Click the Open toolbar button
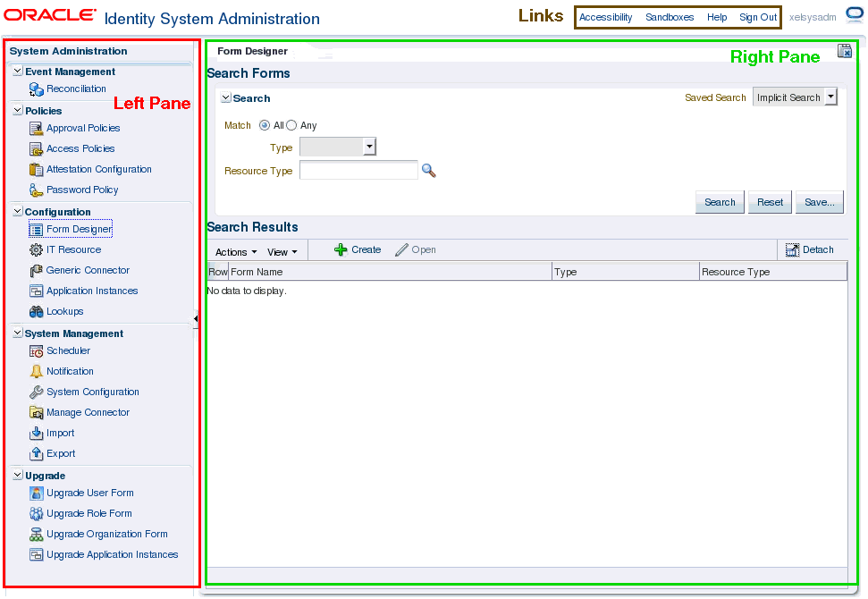Image resolution: width=868 pixels, height=599 pixels. click(416, 249)
